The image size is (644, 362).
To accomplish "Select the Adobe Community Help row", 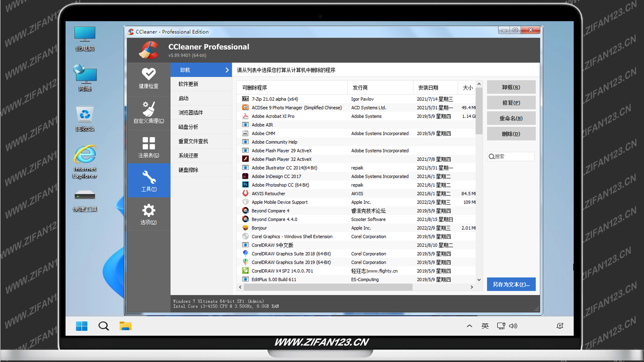I will pos(356,142).
